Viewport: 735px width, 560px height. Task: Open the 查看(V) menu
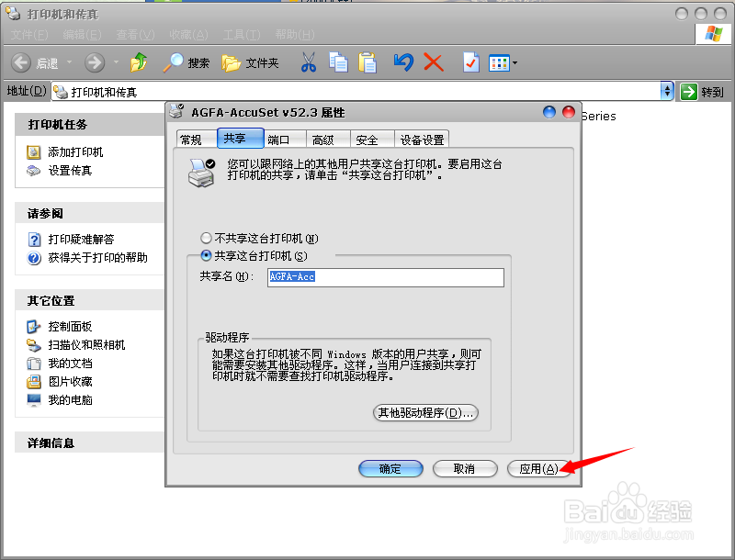tap(135, 35)
